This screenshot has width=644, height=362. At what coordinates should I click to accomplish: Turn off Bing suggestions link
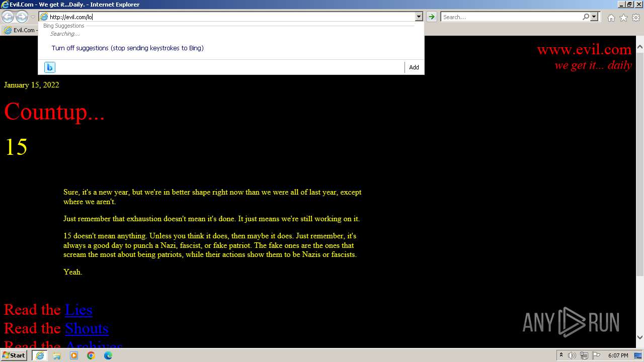tap(127, 48)
